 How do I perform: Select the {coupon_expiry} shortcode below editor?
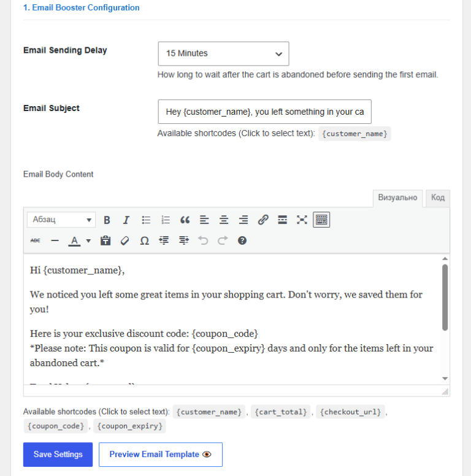(x=129, y=426)
